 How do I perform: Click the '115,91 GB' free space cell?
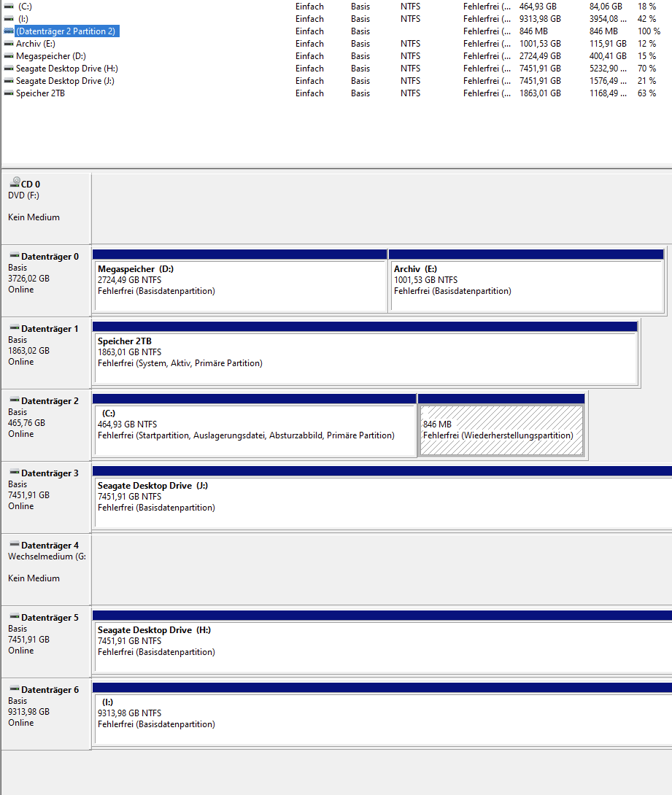coord(608,44)
